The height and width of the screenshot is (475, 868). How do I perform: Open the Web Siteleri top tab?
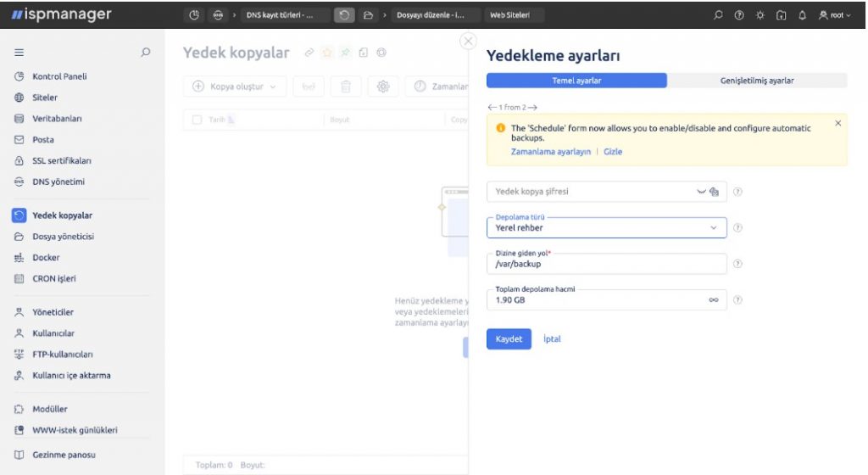point(509,15)
